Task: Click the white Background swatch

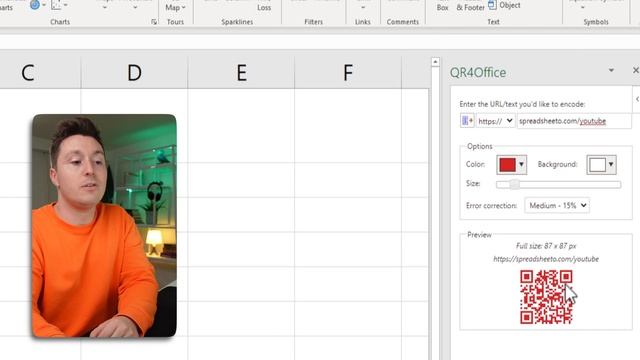Action: (x=597, y=164)
